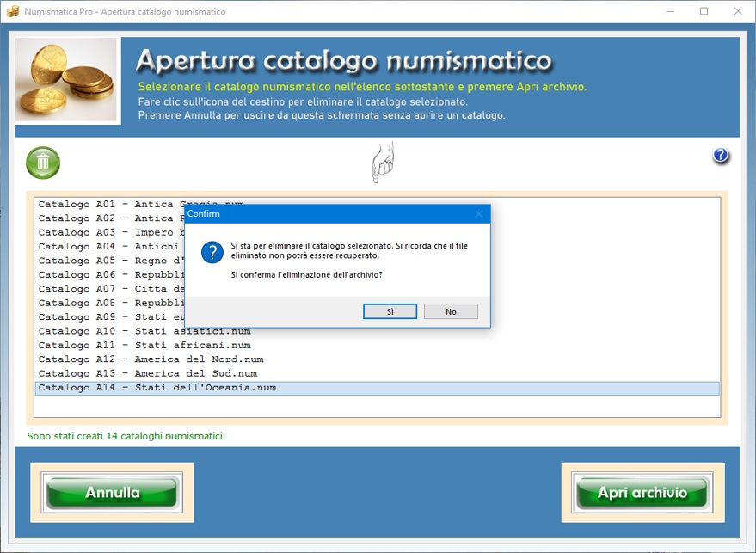Confirm deletion by pressing Sì
This screenshot has height=553, width=756.
[390, 311]
